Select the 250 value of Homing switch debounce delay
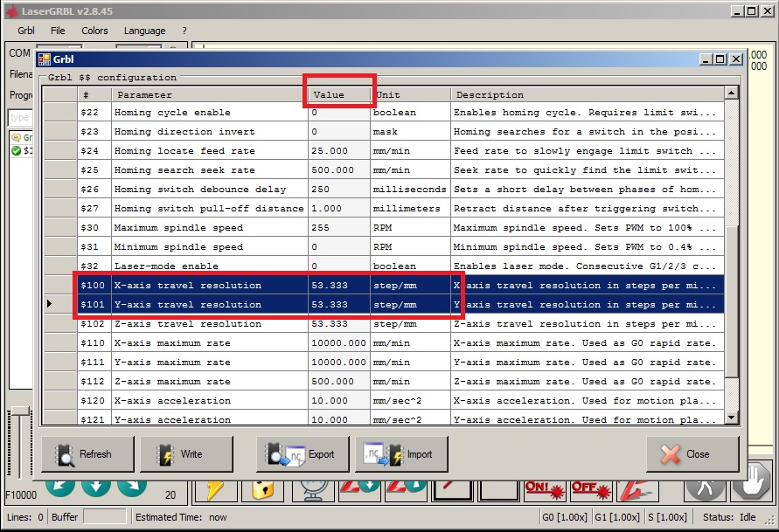779x532 pixels. point(339,189)
